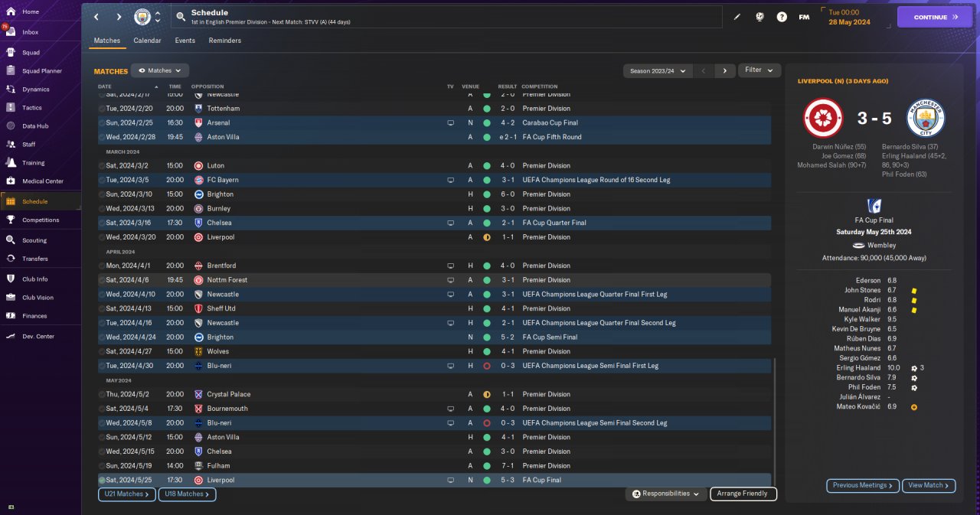Switch to the Events tab
Image resolution: width=980 pixels, height=515 pixels.
pos(185,41)
